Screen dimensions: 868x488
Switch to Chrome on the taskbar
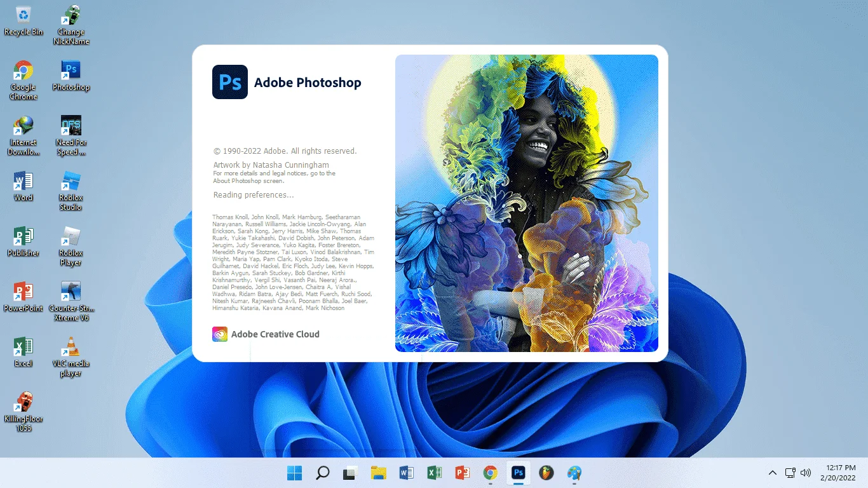pos(490,473)
